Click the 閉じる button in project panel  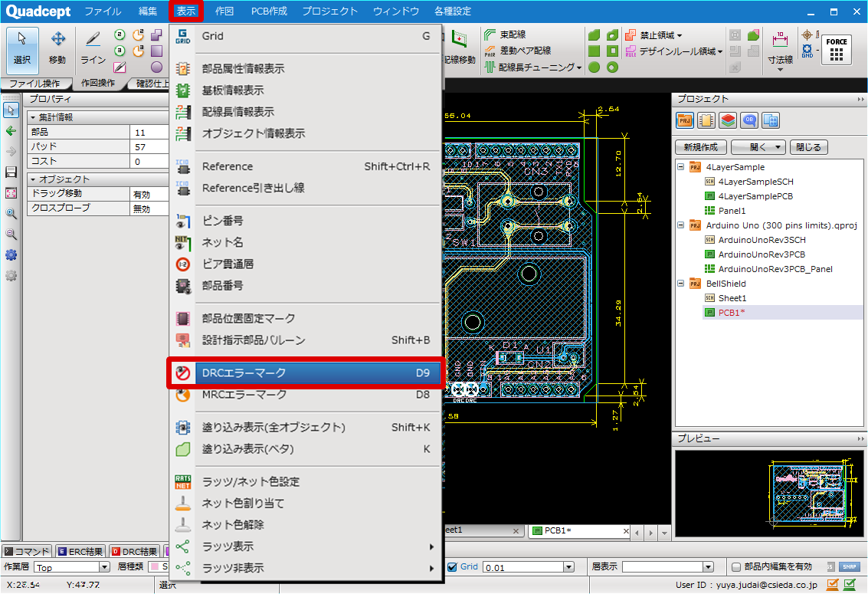(x=808, y=146)
